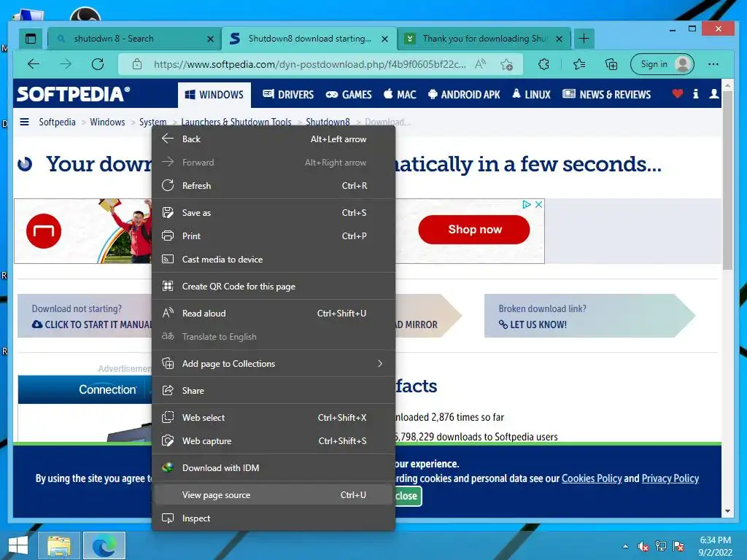Click muted volume tray icon
The height and width of the screenshot is (560, 747).
pyautogui.click(x=643, y=546)
